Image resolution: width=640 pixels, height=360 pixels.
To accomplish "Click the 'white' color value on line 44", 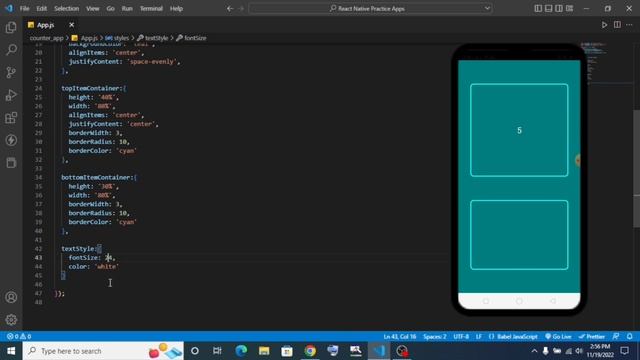I will click(107, 267).
